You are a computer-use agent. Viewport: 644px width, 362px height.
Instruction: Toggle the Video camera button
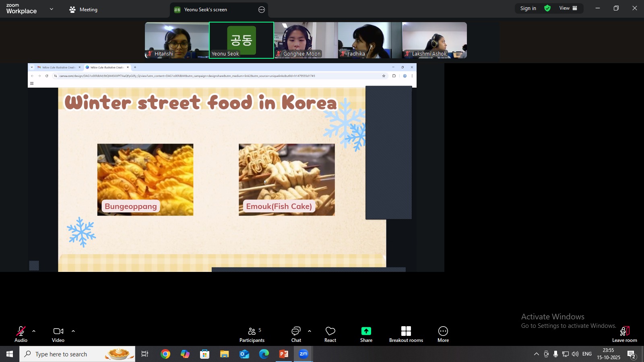click(x=58, y=334)
